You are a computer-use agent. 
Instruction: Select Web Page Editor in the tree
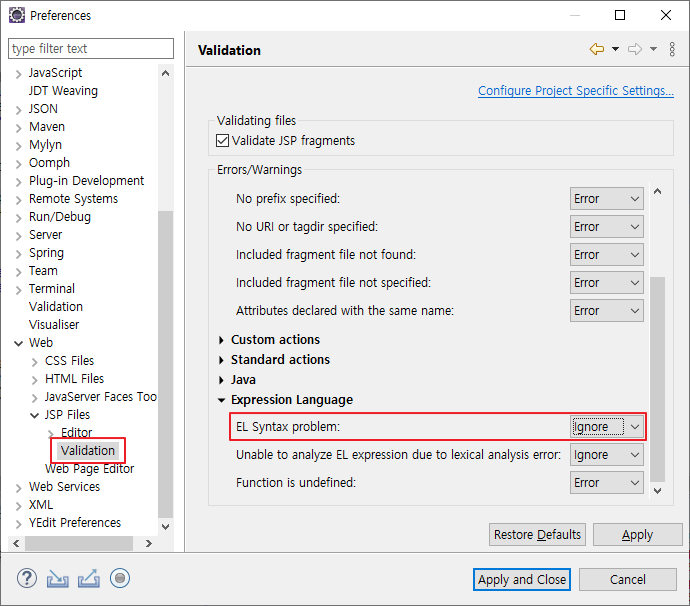(x=89, y=469)
